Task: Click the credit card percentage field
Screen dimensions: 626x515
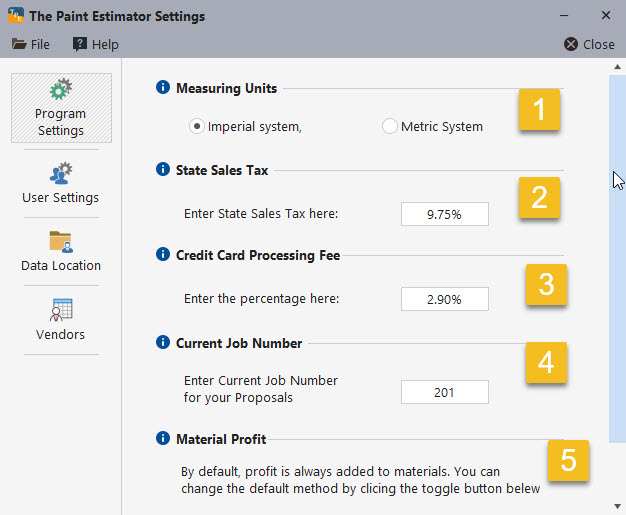Action: click(445, 299)
